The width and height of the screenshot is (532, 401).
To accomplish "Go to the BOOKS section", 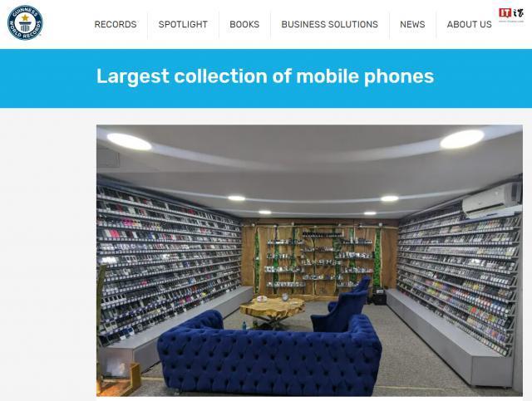I will click(244, 24).
